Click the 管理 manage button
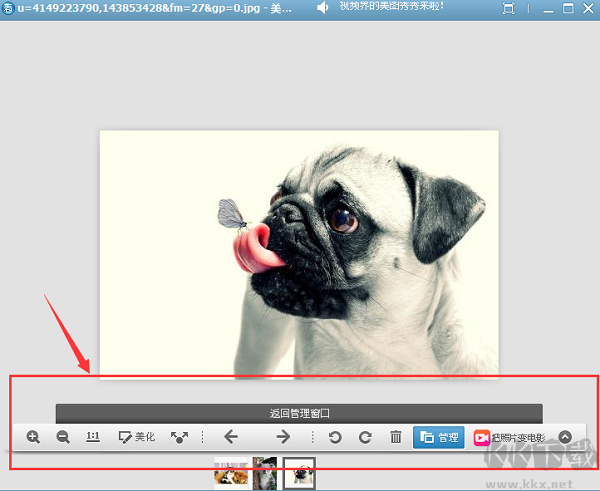The height and width of the screenshot is (491, 600). pyautogui.click(x=439, y=437)
